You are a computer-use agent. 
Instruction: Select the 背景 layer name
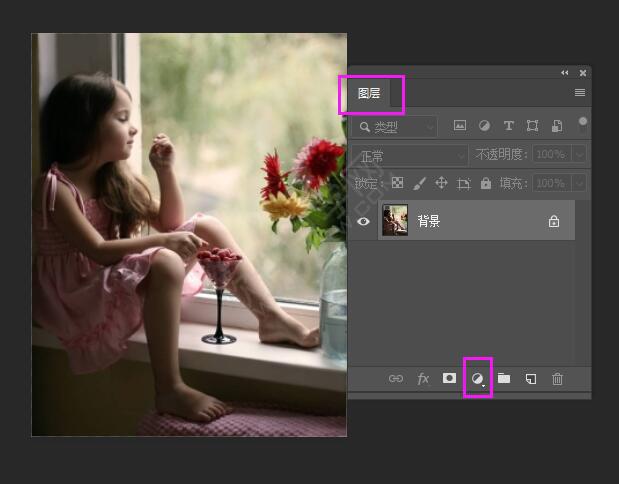coord(429,221)
